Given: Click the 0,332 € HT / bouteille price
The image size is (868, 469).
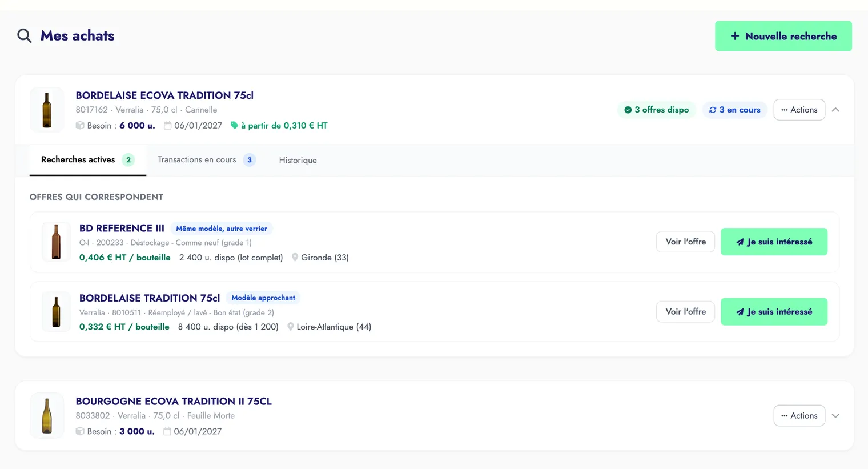Looking at the screenshot, I should coord(124,327).
